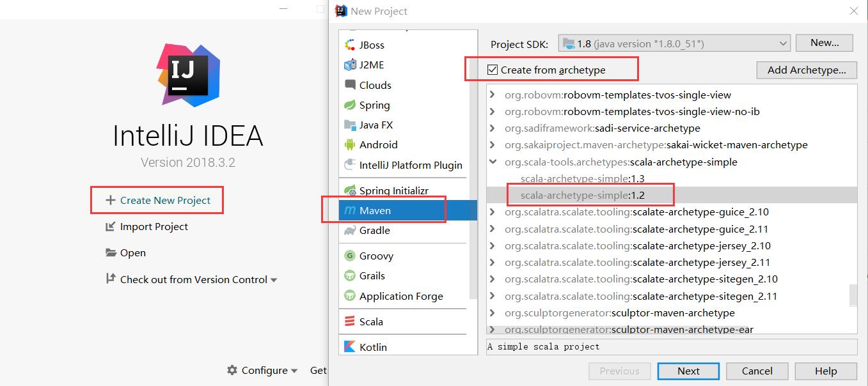This screenshot has width=868, height=386.
Task: Select Maven project type
Action: pos(408,210)
